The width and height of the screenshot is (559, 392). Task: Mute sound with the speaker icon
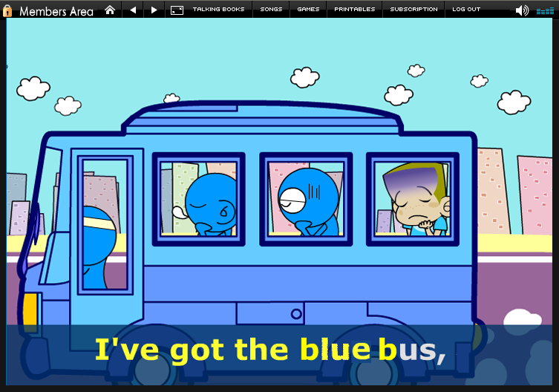522,10
